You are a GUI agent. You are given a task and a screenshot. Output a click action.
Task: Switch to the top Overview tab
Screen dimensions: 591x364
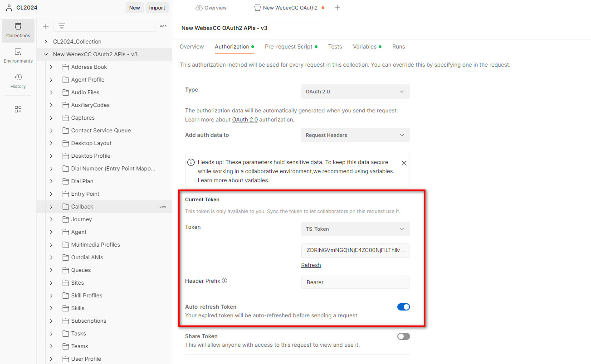tap(211, 8)
